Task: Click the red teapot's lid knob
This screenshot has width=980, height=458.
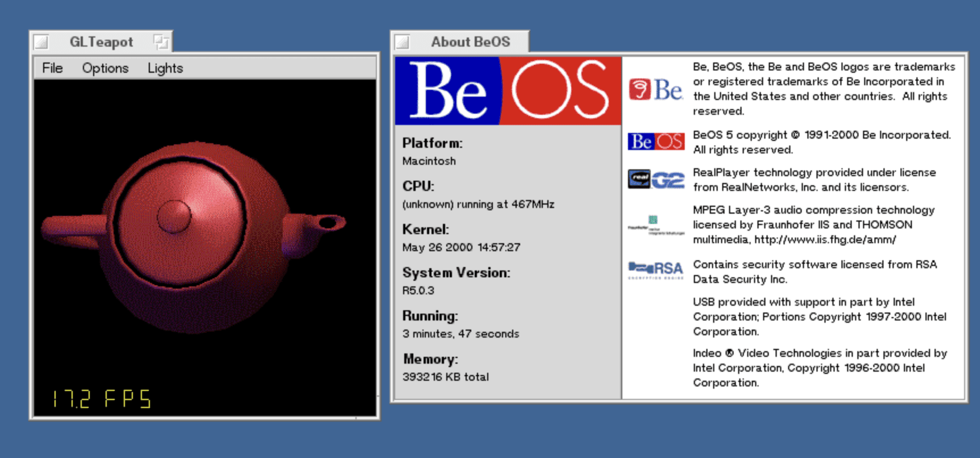Action: 174,216
